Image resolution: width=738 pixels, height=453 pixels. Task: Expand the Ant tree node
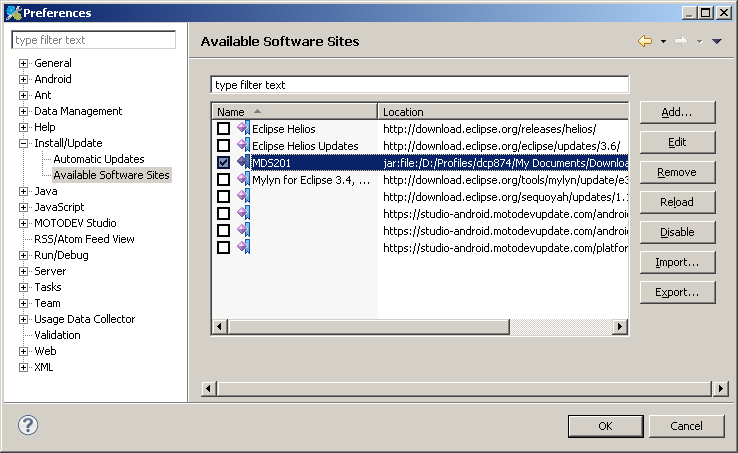coord(23,95)
